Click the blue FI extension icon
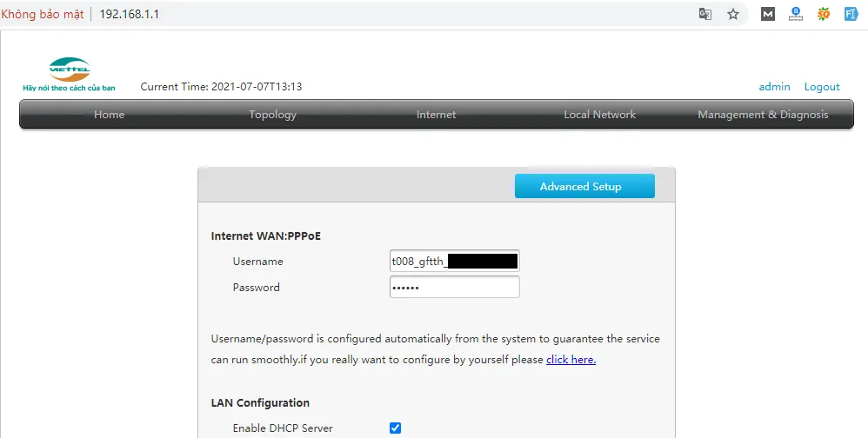 (851, 14)
